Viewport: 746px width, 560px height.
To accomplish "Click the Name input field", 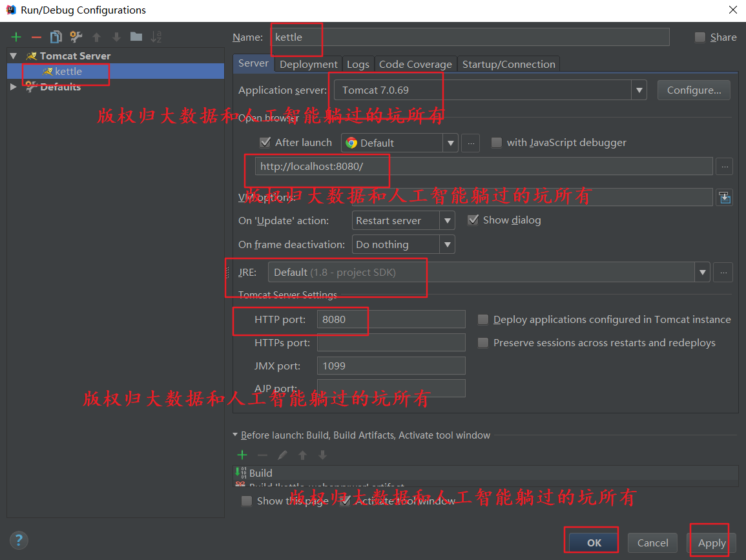I will (470, 37).
